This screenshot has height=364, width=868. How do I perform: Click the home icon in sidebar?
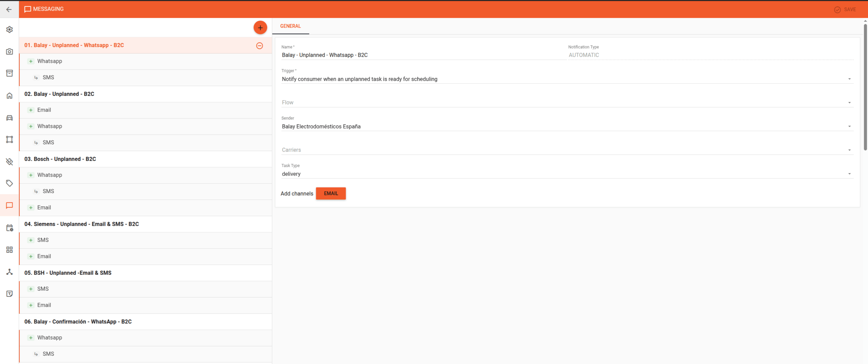point(9,96)
